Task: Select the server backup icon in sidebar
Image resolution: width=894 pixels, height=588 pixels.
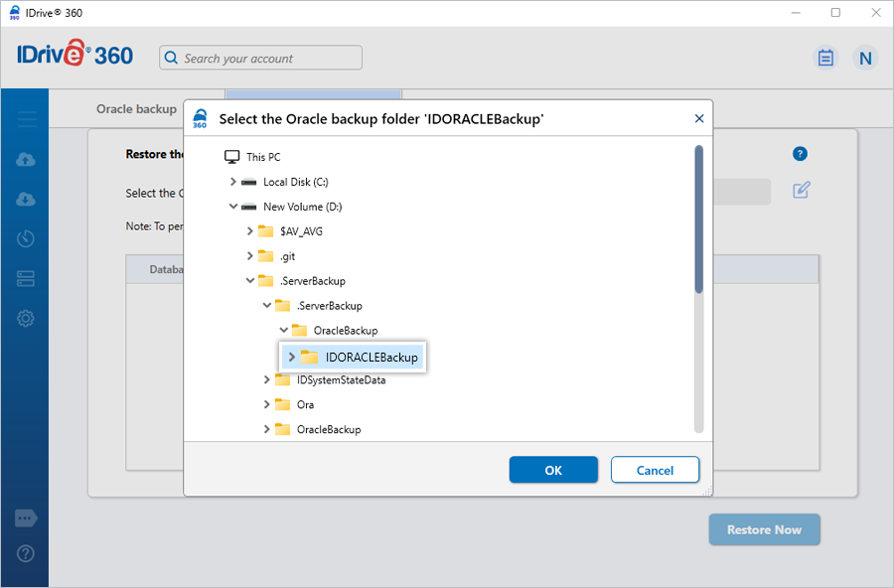Action: pyautogui.click(x=26, y=279)
